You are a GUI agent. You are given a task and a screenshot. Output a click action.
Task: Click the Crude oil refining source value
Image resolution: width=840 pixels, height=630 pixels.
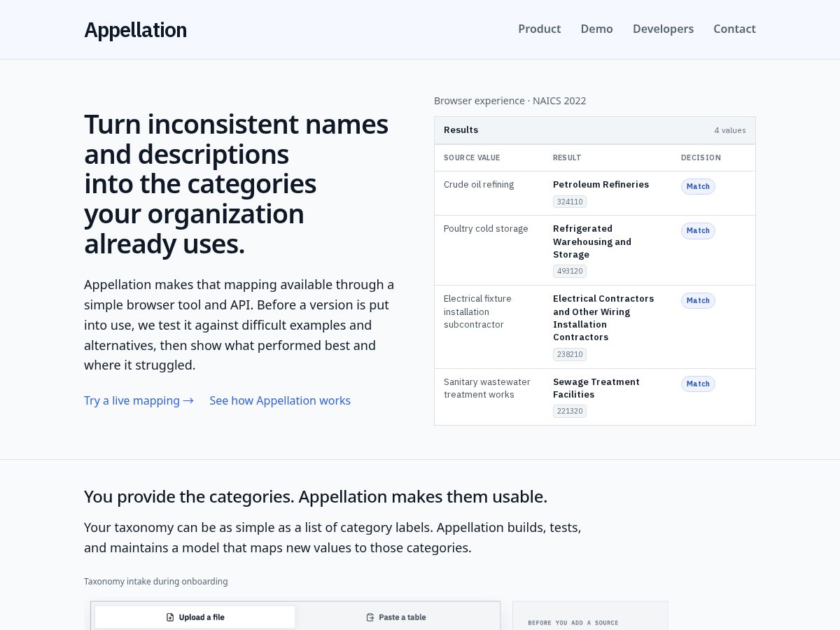click(479, 185)
